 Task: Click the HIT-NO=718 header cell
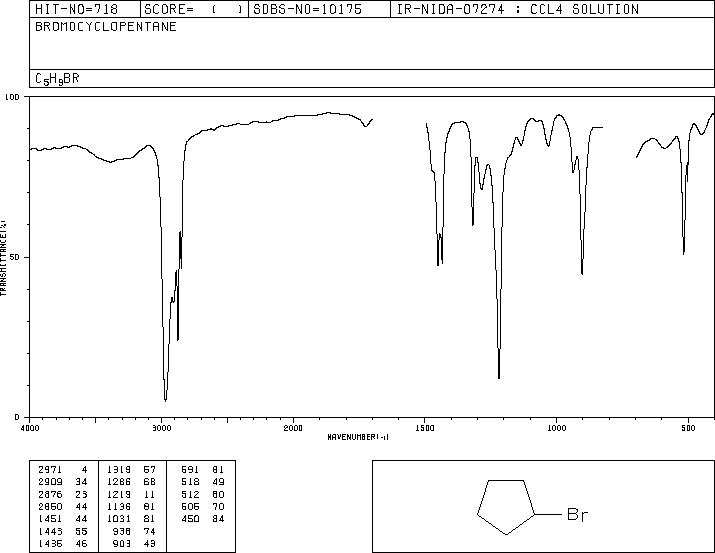[85, 9]
